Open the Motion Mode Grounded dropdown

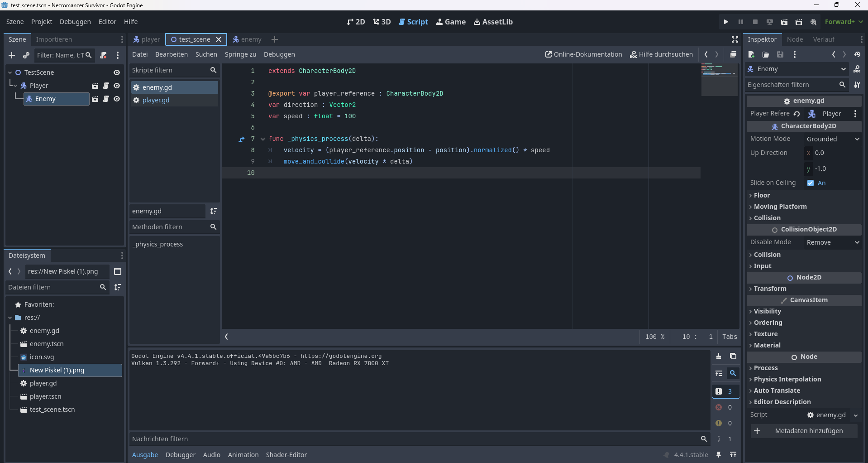point(833,139)
